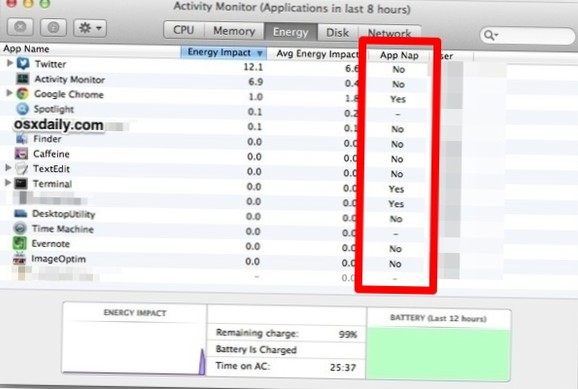Select the ImageOptim row name
Viewport: 578px width, 389px height.
tap(58, 259)
